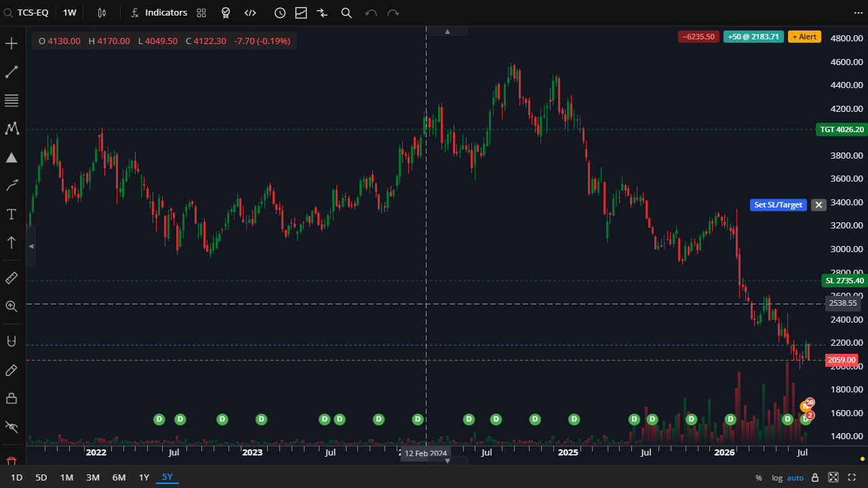Activate the ruler measure tool

[x=12, y=278]
